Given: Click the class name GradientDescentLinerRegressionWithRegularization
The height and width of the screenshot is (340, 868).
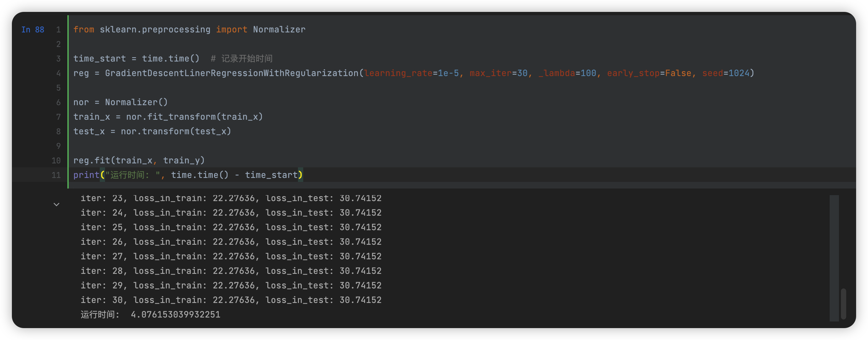Looking at the screenshot, I should tap(232, 73).
